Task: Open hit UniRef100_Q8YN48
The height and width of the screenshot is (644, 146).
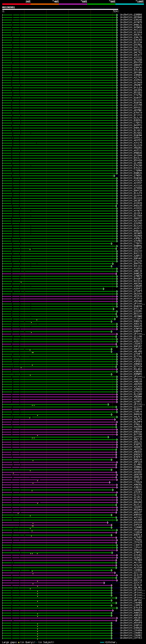Action: [x=131, y=17]
